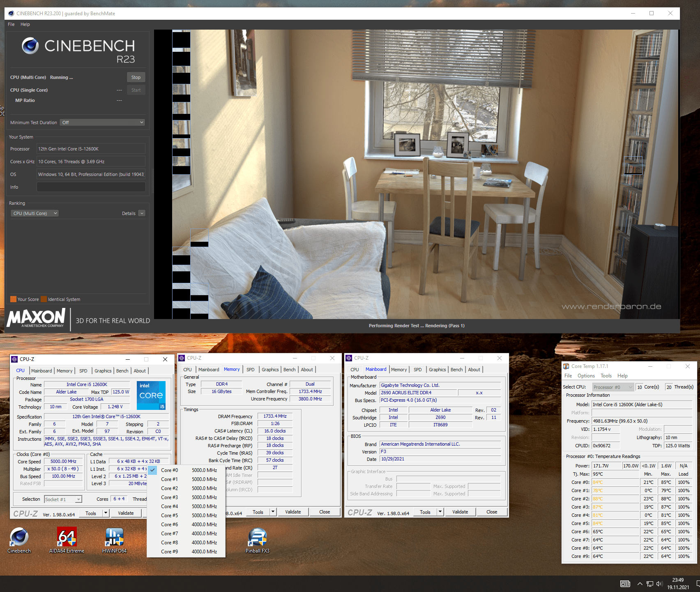Click the Identical System color swatch
The height and width of the screenshot is (592, 700).
44,299
